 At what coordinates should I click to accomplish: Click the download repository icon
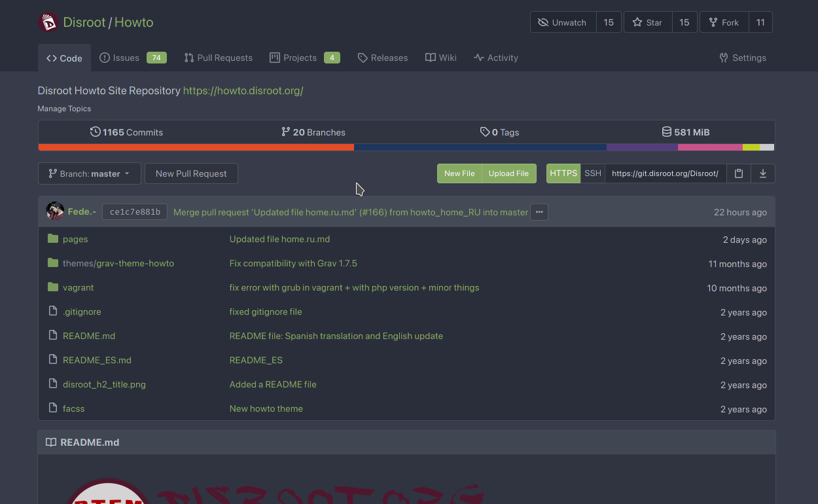762,173
